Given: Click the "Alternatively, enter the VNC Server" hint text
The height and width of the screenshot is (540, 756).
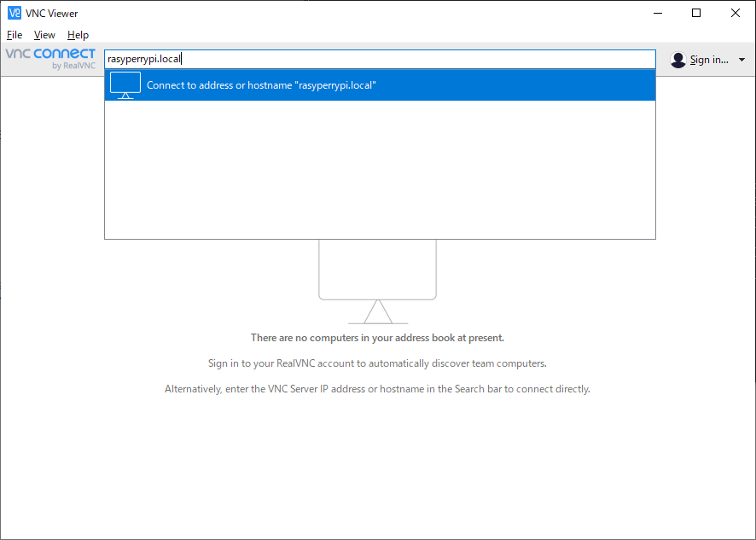Looking at the screenshot, I should coord(377,389).
